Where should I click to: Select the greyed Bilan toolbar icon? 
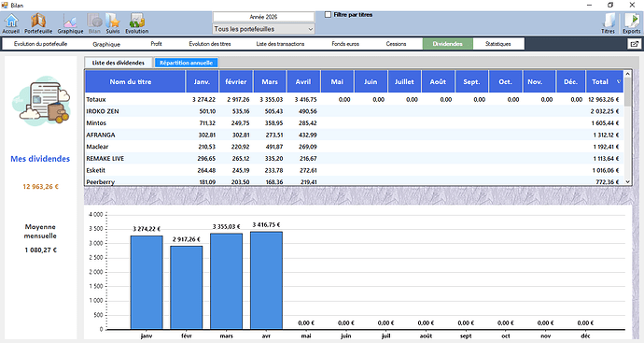(x=94, y=23)
